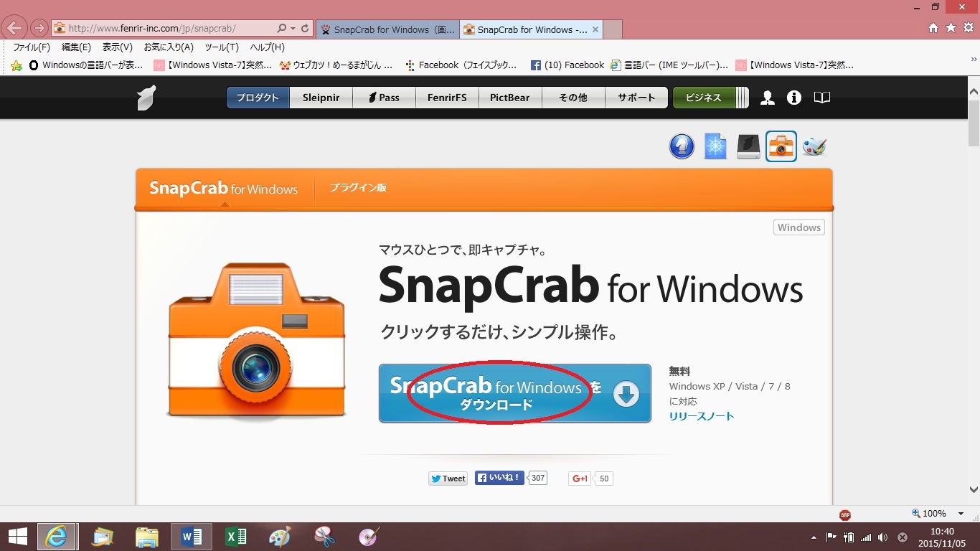Click the volume speaker tray icon

[x=882, y=537]
